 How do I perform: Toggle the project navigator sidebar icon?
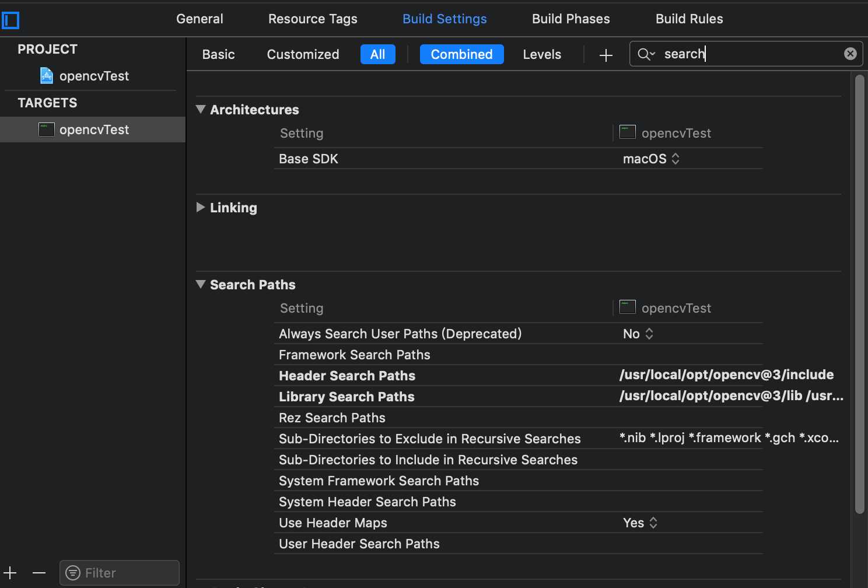(10, 21)
